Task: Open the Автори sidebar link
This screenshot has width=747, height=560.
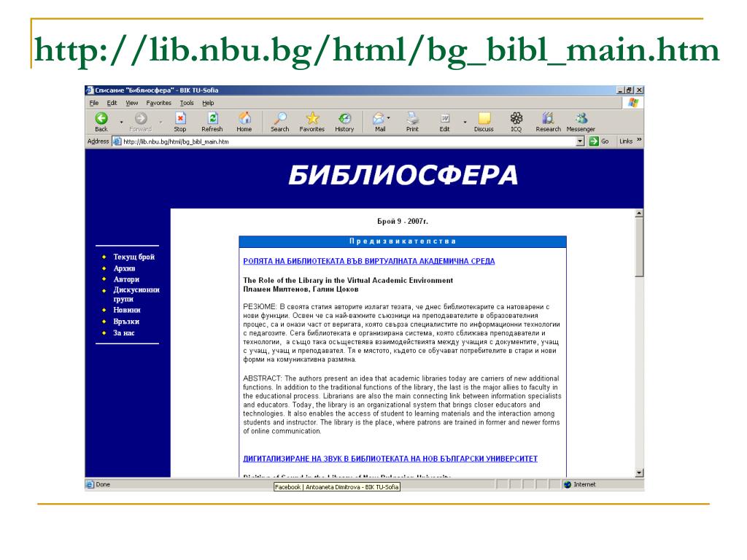Action: (126, 279)
